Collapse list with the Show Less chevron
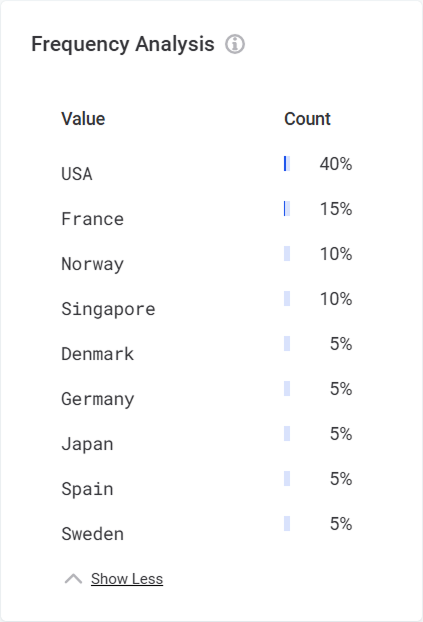The height and width of the screenshot is (622, 423). [73, 579]
